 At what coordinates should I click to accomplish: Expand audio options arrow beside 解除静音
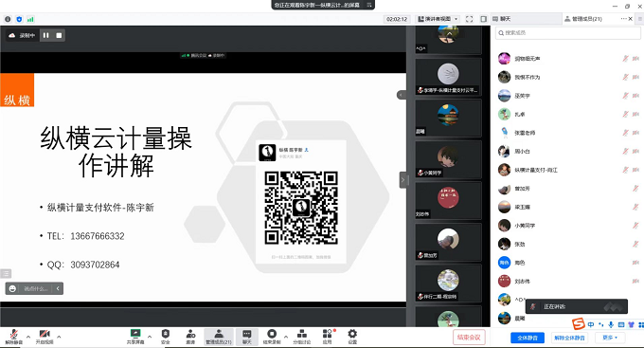(28, 337)
